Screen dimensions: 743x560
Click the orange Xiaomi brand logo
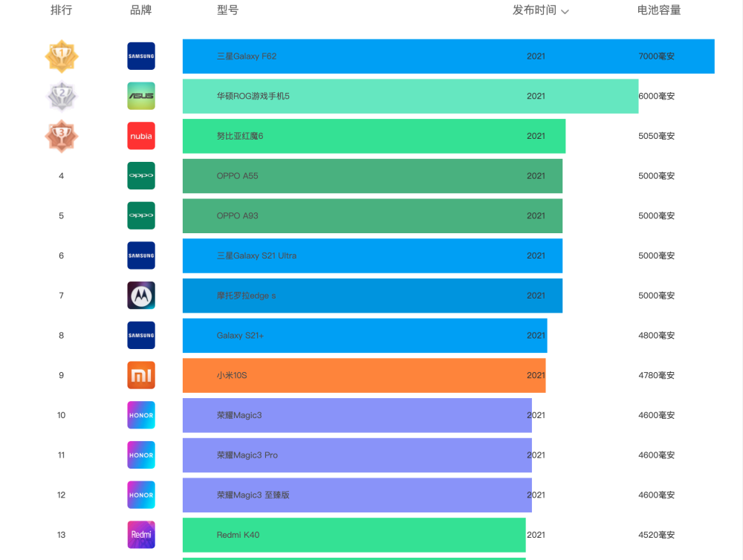141,375
